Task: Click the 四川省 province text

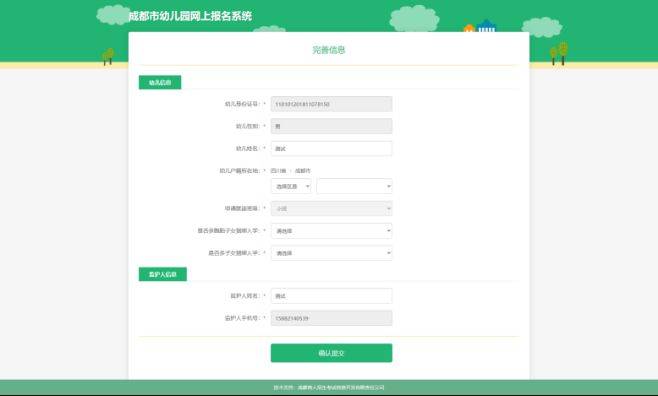Action: click(x=278, y=171)
